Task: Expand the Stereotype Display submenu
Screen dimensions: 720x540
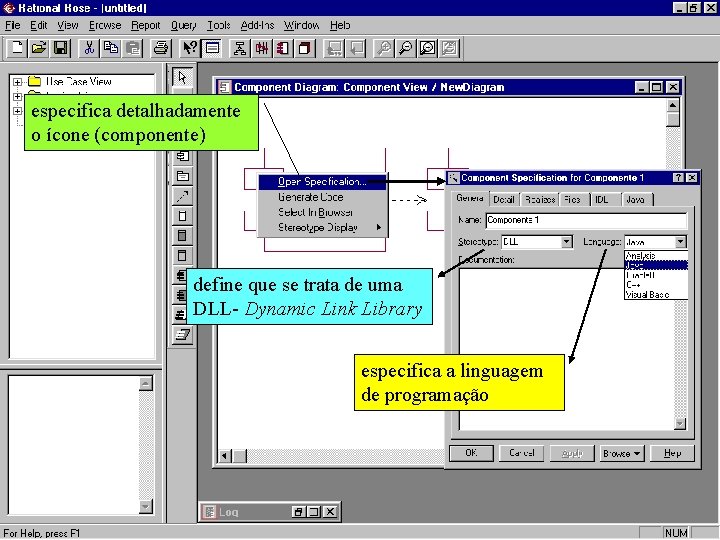Action: (323, 227)
